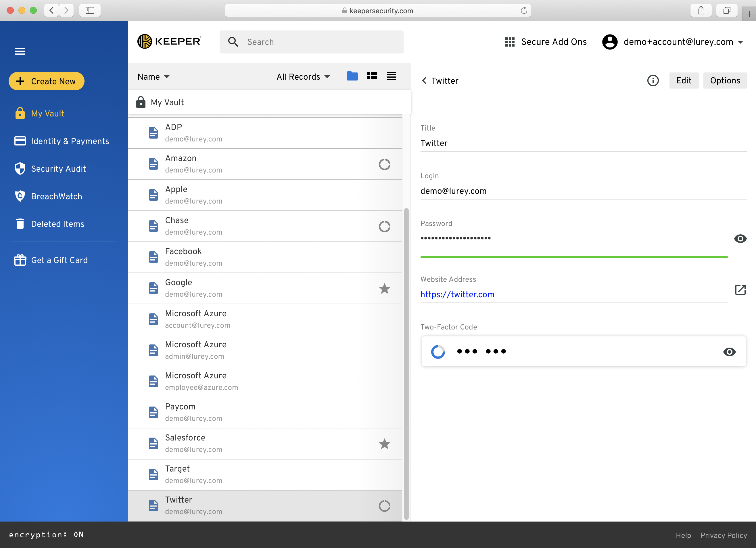The height and width of the screenshot is (548, 756).
Task: Open the account email dropdown menu
Action: [x=740, y=42]
